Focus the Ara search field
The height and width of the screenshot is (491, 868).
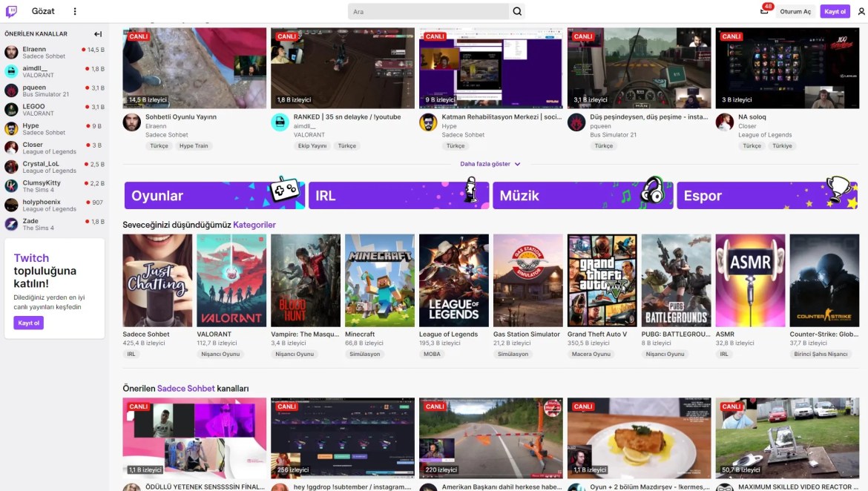(429, 12)
